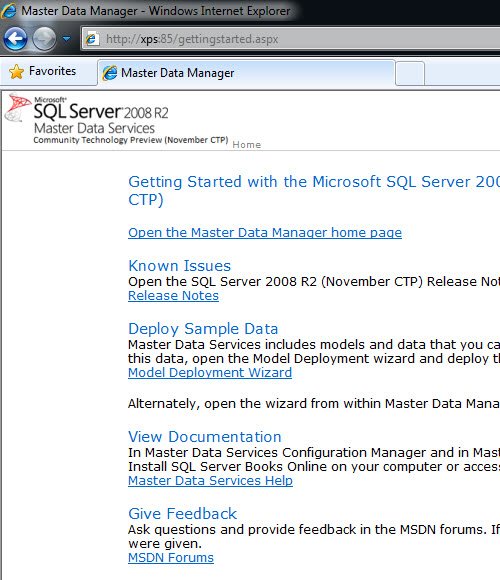Open a new blank tab
Viewport: 500px width, 580px height.
410,73
